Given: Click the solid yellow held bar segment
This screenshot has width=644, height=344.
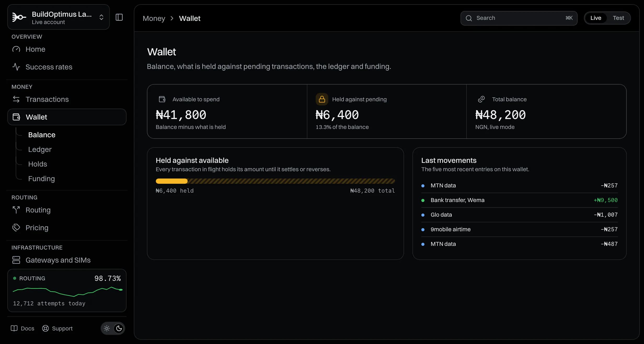Looking at the screenshot, I should pos(172,181).
